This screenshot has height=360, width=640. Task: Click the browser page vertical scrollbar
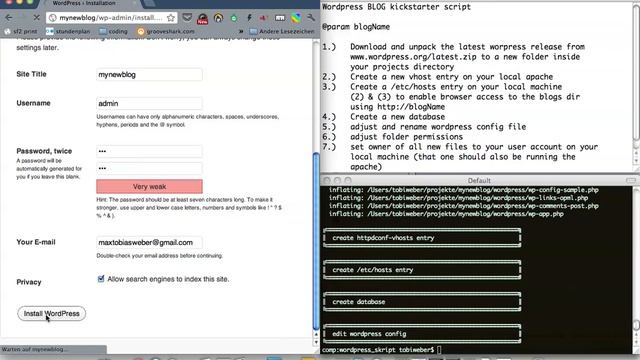tap(316, 241)
